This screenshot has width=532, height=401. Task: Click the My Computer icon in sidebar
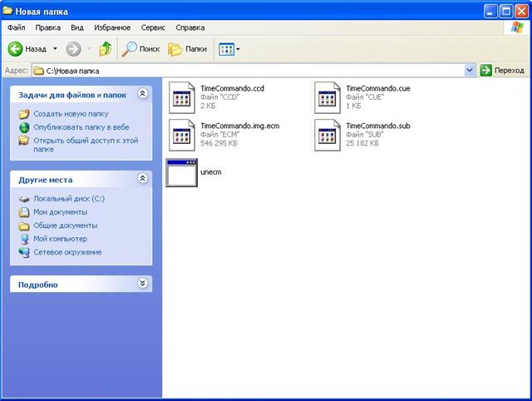pos(24,239)
